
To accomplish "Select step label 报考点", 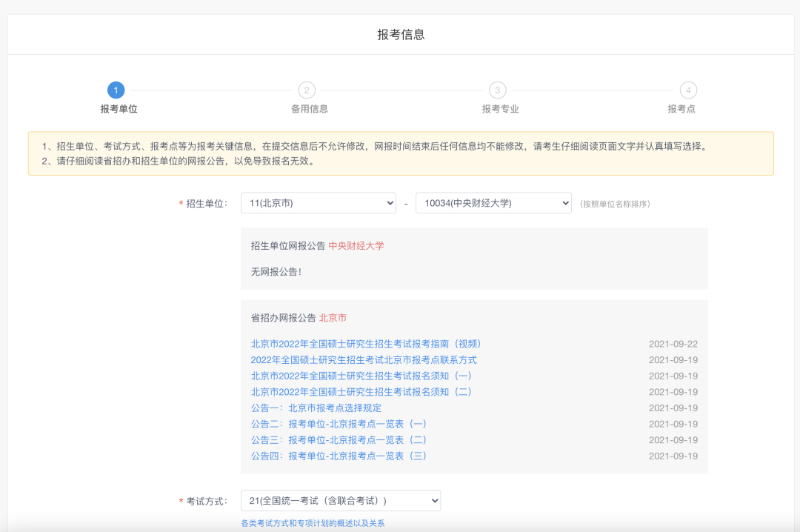I will point(681,109).
